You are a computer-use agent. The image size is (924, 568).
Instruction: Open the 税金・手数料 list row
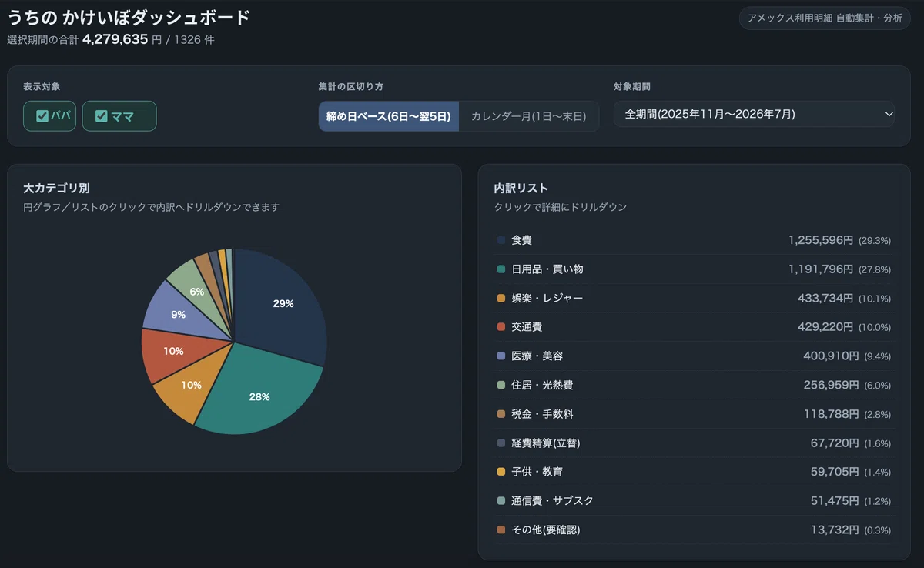click(694, 414)
